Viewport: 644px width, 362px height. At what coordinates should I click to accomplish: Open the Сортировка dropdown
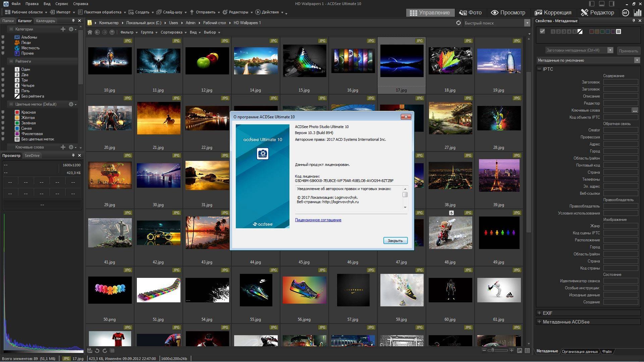(174, 32)
